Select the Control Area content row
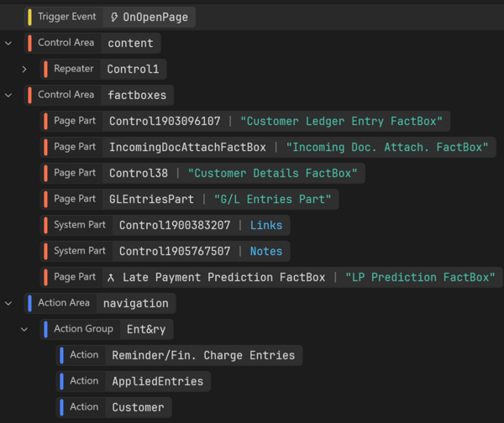504x423 pixels. pyautogui.click(x=92, y=43)
